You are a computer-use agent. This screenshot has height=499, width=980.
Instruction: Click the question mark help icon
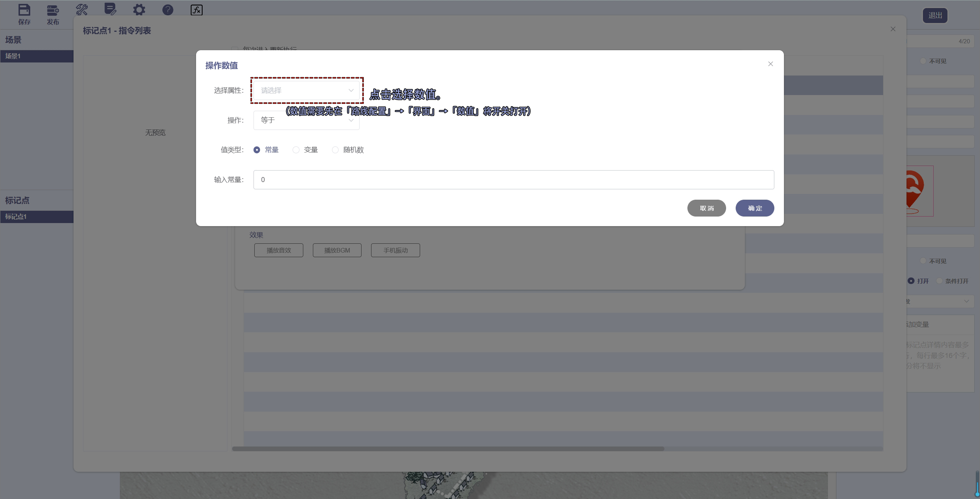click(x=168, y=10)
